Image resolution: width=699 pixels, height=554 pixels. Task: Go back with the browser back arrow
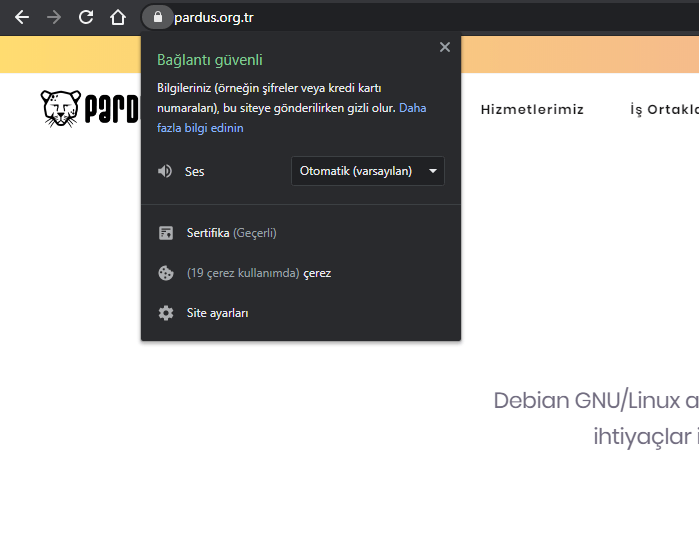pos(22,17)
